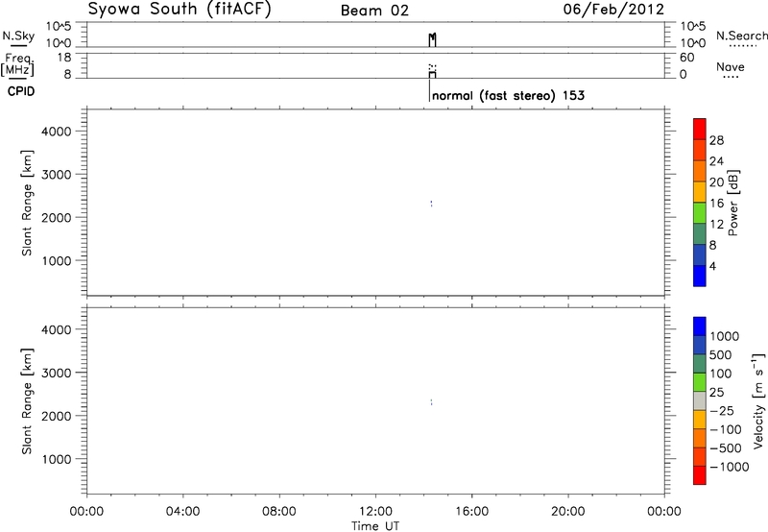The image size is (768, 532).
Task: Click the Velocity [m s⁻¹] colorbar label
Action: click(x=758, y=400)
